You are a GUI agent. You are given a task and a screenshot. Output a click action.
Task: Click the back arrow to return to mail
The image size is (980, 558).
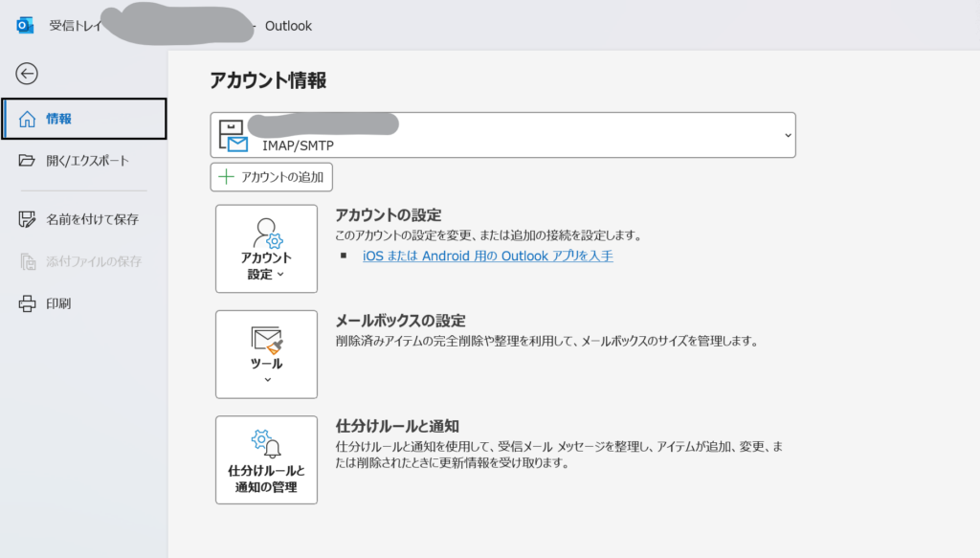(27, 74)
